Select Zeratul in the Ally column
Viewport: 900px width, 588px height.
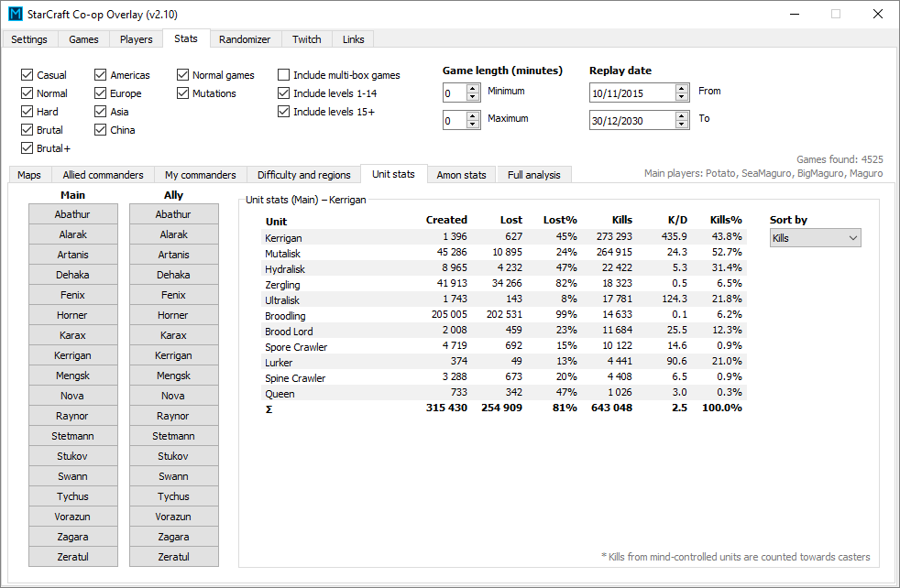click(x=173, y=557)
